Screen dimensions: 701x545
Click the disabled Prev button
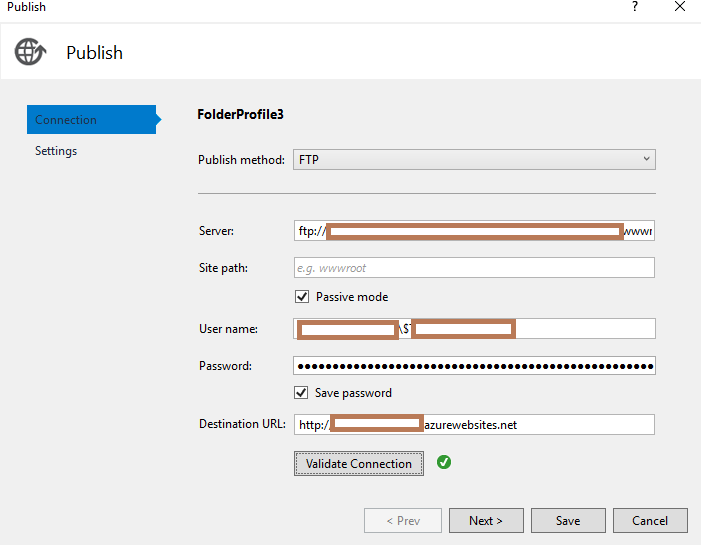(402, 521)
